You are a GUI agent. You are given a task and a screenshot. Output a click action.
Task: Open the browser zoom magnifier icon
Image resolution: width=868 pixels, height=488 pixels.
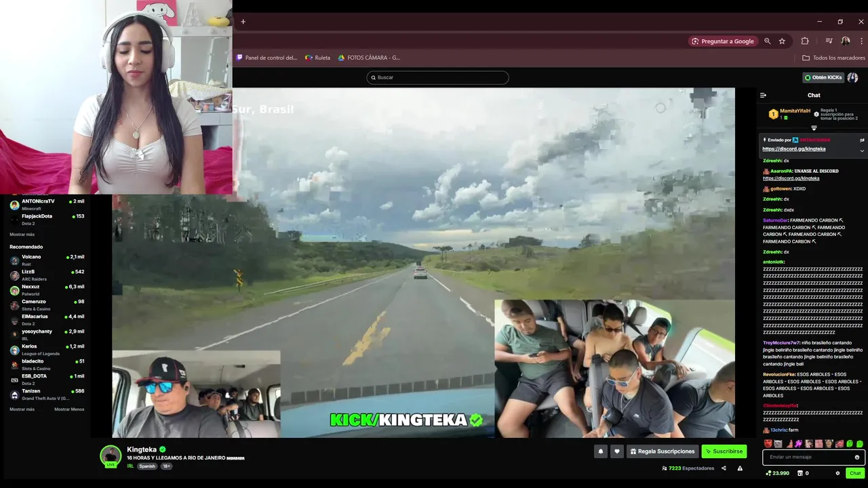(x=768, y=41)
